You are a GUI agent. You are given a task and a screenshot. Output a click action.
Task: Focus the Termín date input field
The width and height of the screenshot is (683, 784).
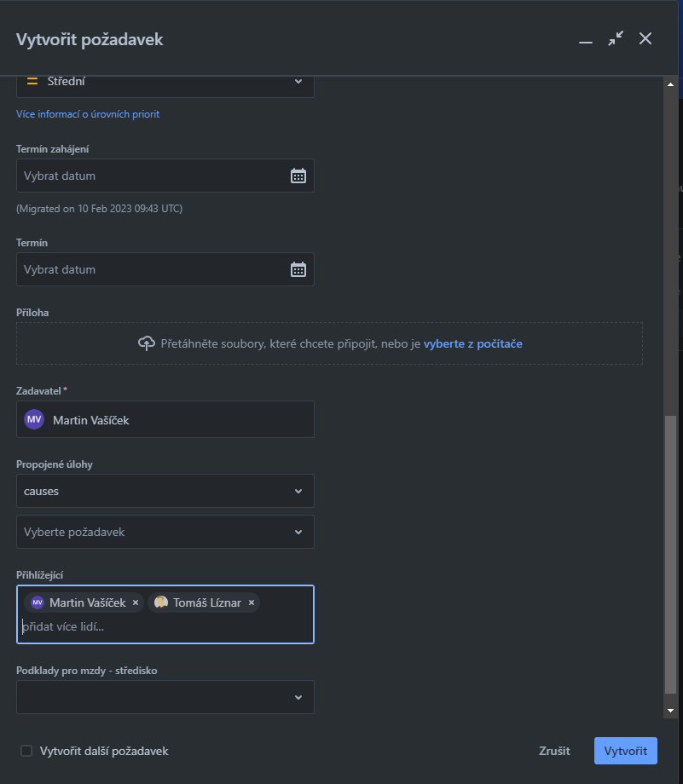(x=165, y=269)
